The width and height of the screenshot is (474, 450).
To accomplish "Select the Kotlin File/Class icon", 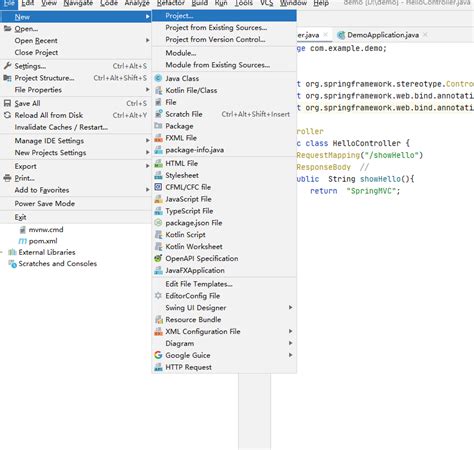I will (158, 90).
